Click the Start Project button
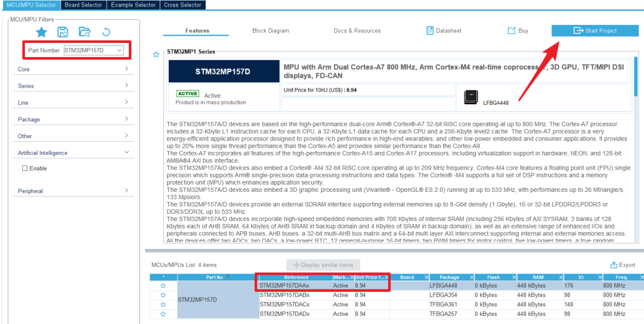The image size is (644, 324). 595,30
